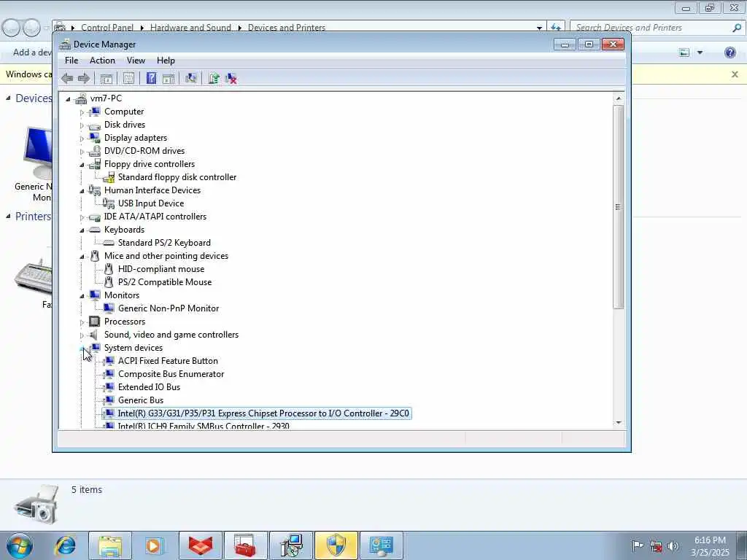Click the Device Manager vertical scrollbar thumb
This screenshot has width=747, height=560.
619,206
